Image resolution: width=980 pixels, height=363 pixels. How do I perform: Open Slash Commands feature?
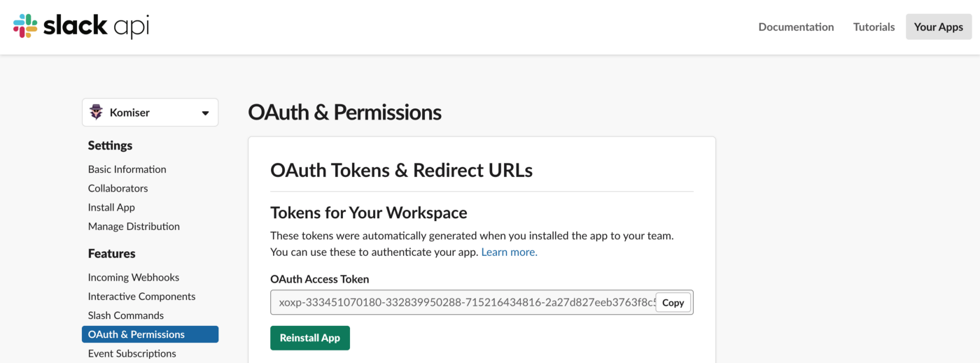point(126,315)
